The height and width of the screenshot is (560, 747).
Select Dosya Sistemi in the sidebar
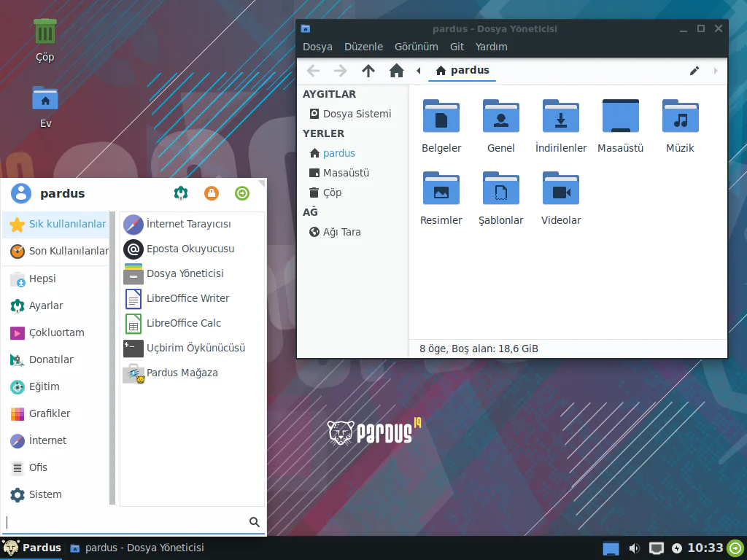[357, 114]
